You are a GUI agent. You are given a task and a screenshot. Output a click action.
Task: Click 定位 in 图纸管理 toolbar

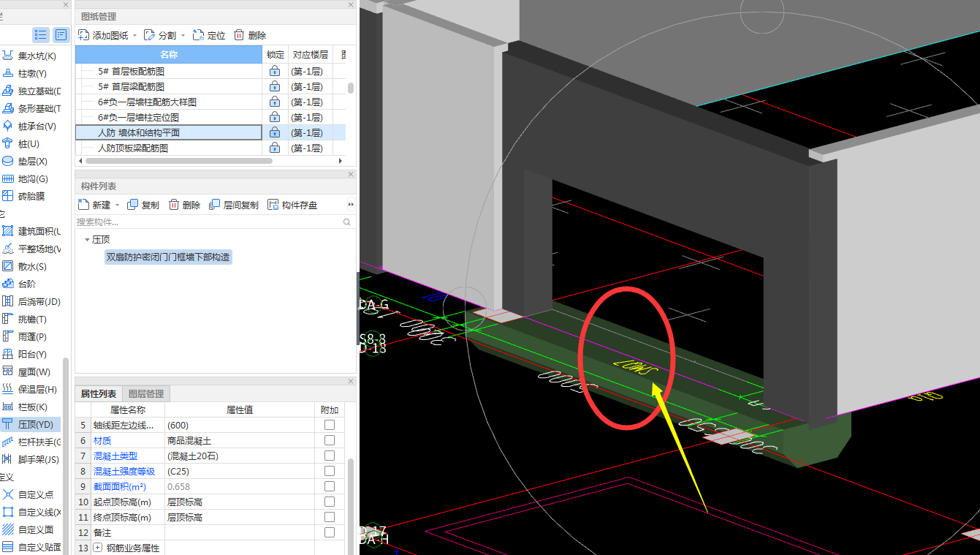pos(209,35)
